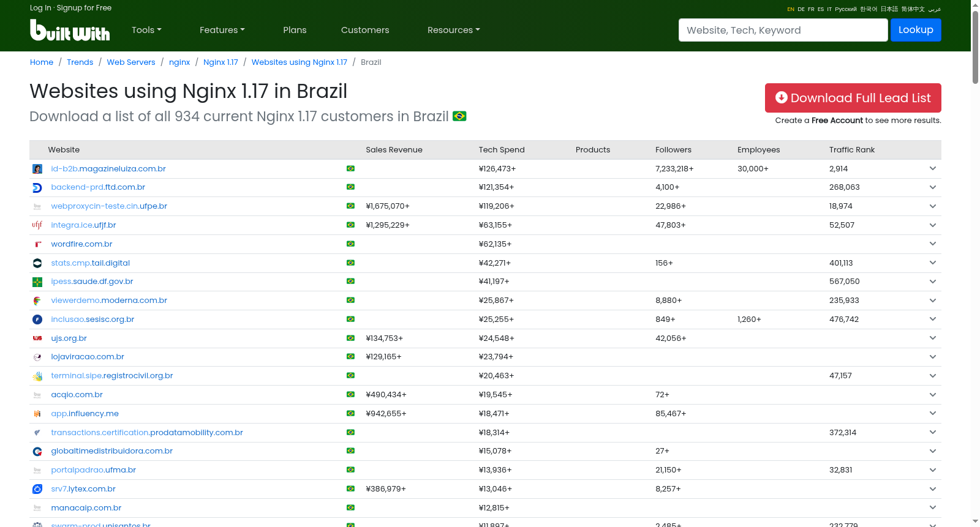The height and width of the screenshot is (527, 980).
Task: Click the globaltimedistribuidora favicon
Action: (37, 452)
